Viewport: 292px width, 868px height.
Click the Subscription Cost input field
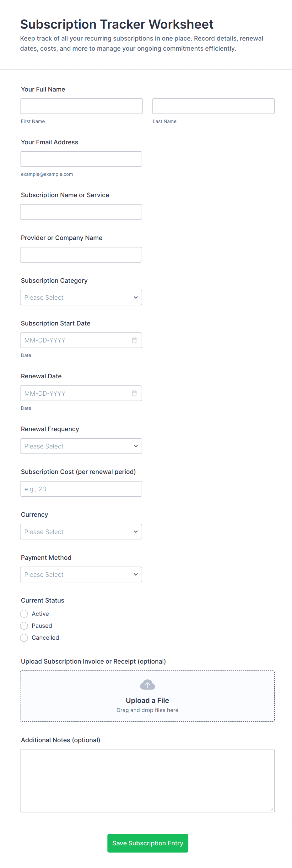[81, 489]
